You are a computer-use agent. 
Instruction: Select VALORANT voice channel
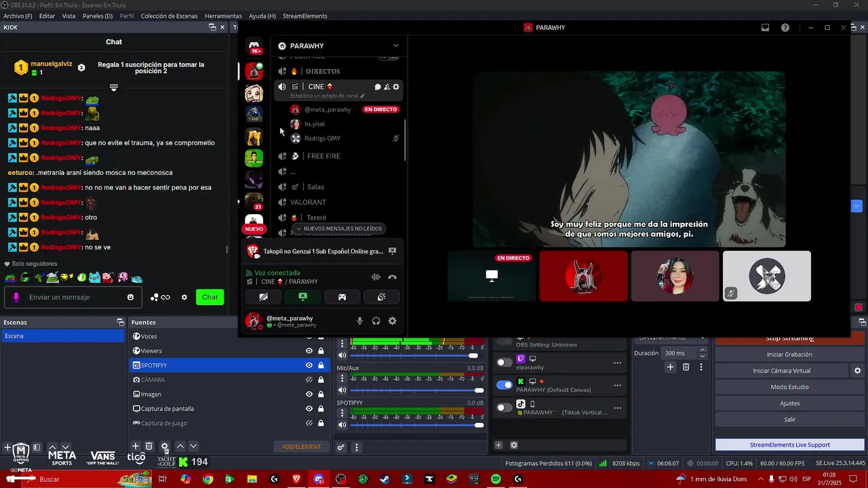pyautogui.click(x=308, y=202)
